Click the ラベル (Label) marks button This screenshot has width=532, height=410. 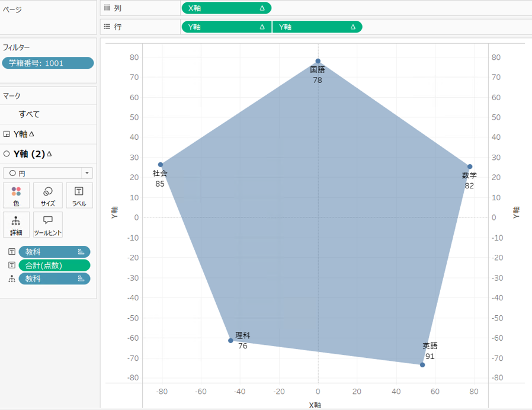pos(79,195)
